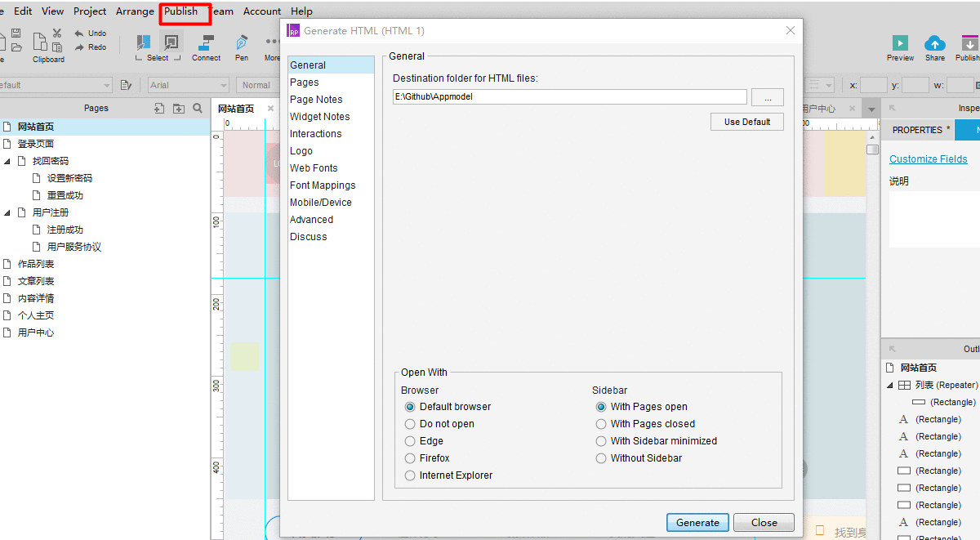Open the Publish menu
The image size is (980, 540).
click(x=180, y=11)
